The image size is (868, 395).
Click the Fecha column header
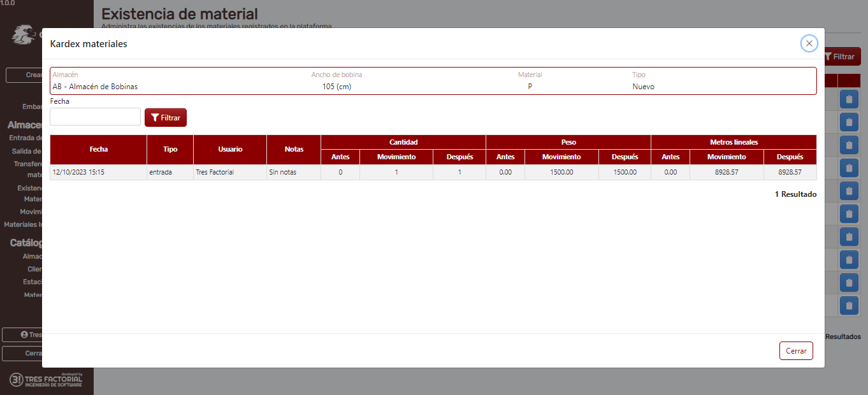coord(98,149)
